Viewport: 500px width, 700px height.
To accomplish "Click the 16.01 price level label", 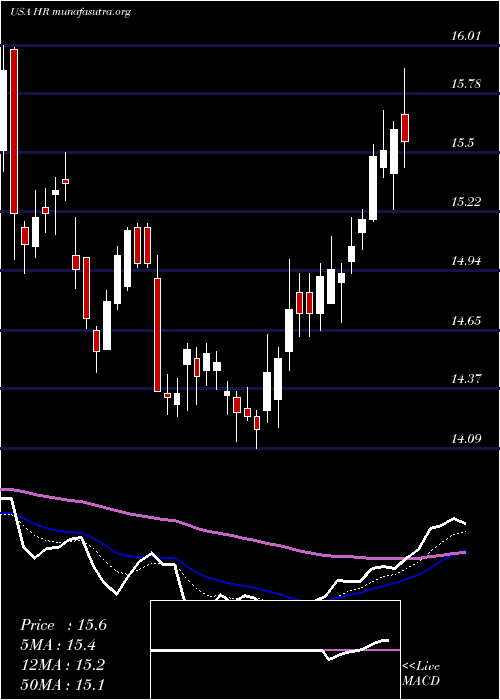I will (x=466, y=36).
